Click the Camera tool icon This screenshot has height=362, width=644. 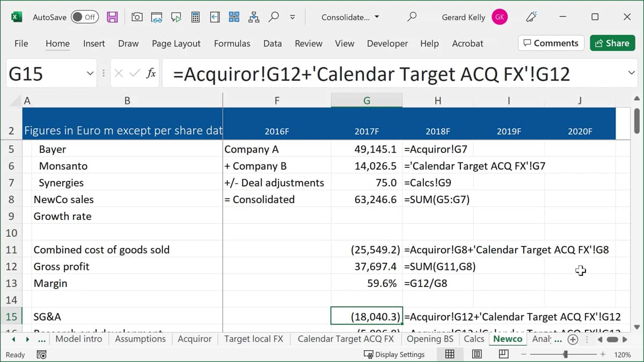tap(137, 17)
